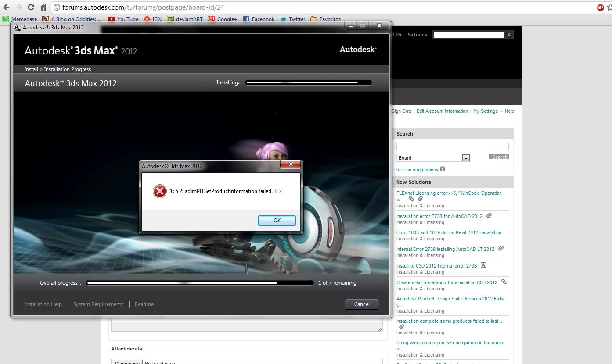This screenshot has width=612, height=364.
Task: Close the error dialog with the red X
Action: [x=291, y=164]
